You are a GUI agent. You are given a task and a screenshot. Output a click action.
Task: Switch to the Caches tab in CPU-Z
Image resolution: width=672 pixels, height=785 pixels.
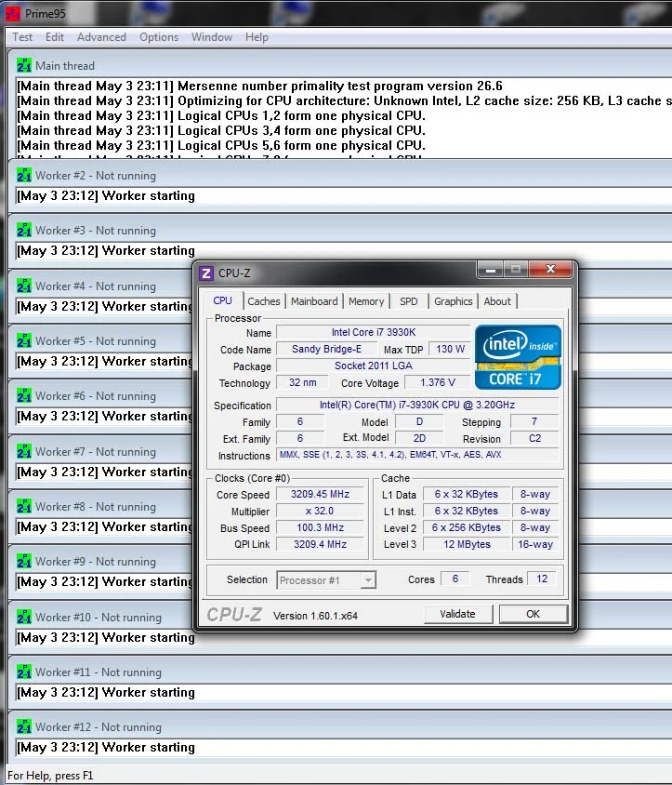pos(264,301)
